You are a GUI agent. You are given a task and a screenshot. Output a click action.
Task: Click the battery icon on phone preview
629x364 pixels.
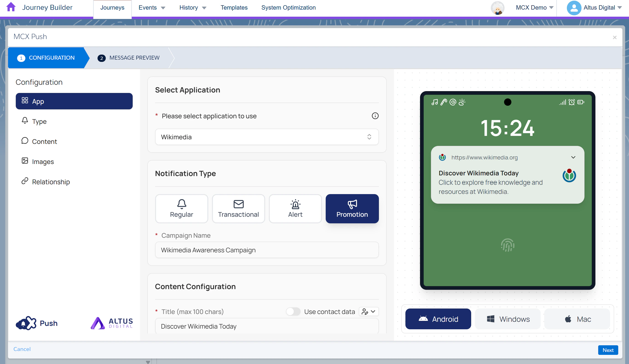tap(581, 102)
